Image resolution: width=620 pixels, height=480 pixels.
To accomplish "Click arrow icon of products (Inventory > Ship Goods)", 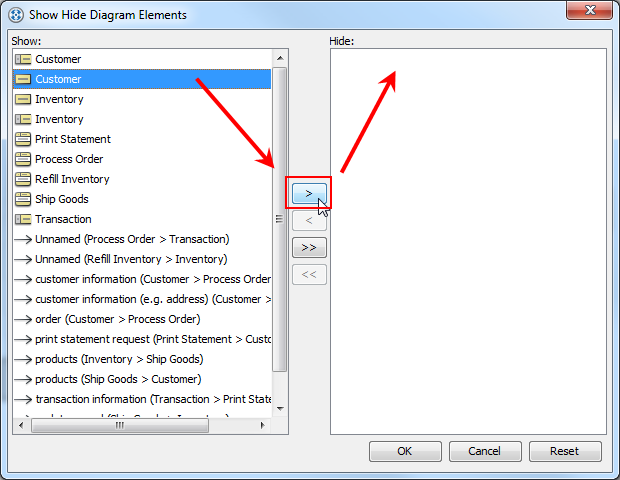I will tap(23, 359).
